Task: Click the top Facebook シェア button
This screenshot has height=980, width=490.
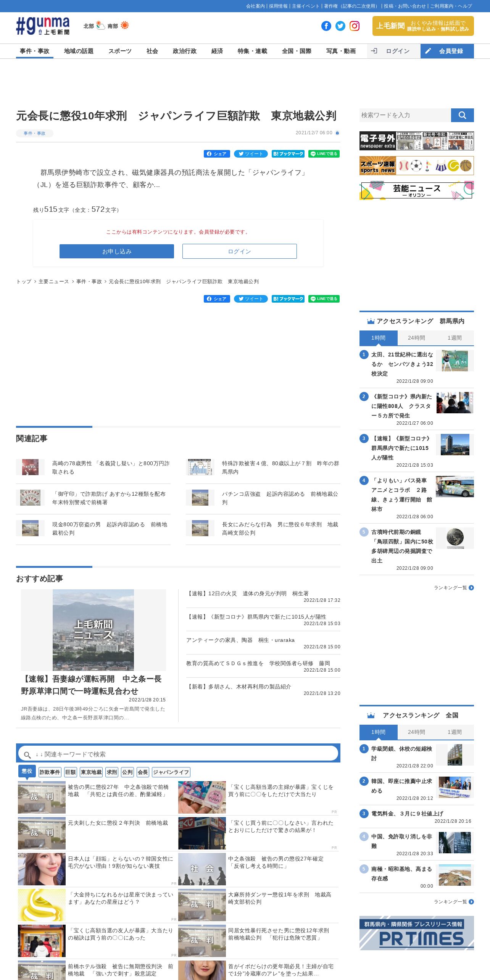Action: coord(217,154)
